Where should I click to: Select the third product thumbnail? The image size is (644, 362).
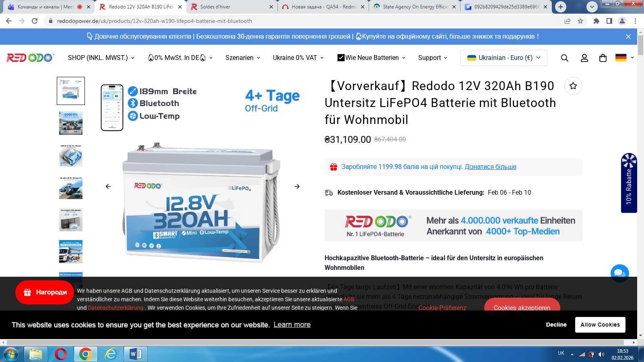pyautogui.click(x=71, y=155)
